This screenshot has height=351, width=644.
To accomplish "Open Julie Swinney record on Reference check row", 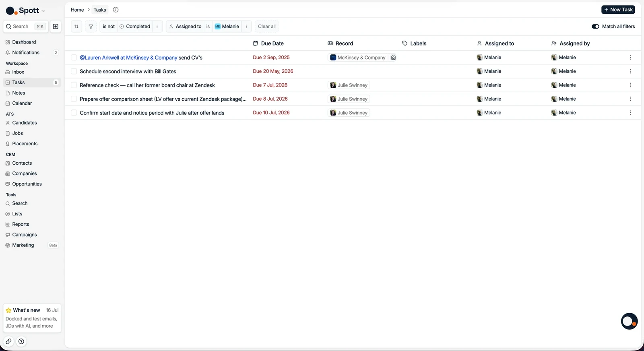I will pyautogui.click(x=349, y=85).
